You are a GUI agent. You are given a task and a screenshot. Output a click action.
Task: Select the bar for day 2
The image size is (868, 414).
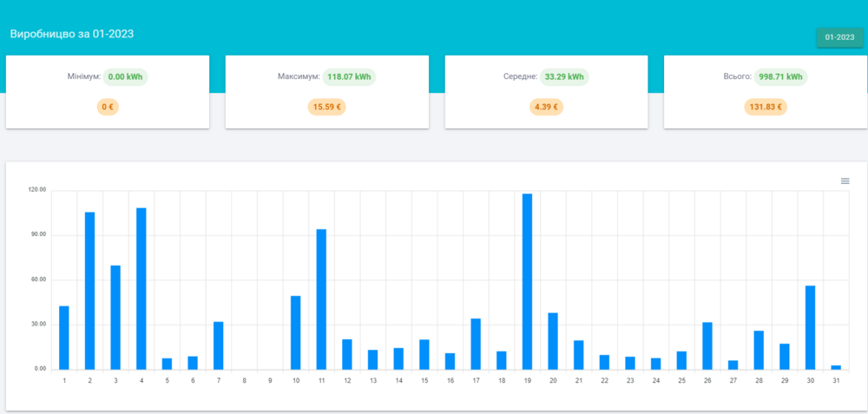click(x=89, y=291)
